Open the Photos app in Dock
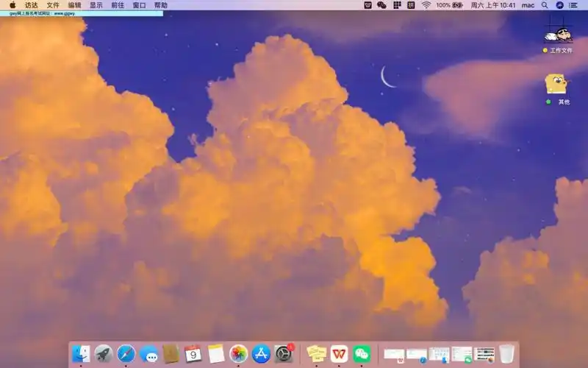Viewport: 588px width, 368px height. [238, 354]
